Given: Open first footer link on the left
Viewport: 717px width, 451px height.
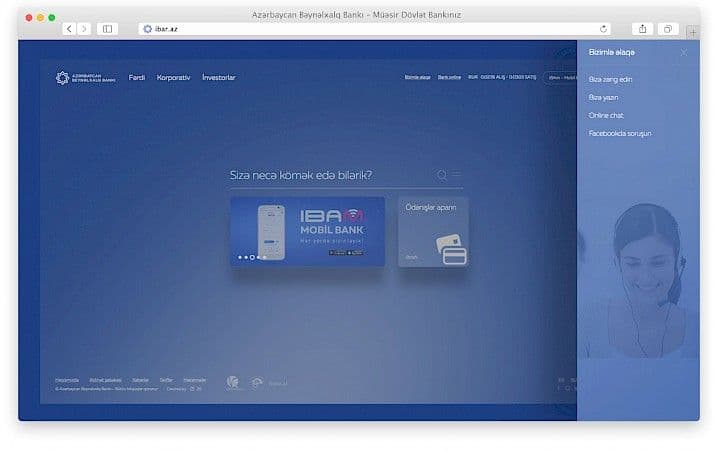Looking at the screenshot, I should [x=67, y=380].
